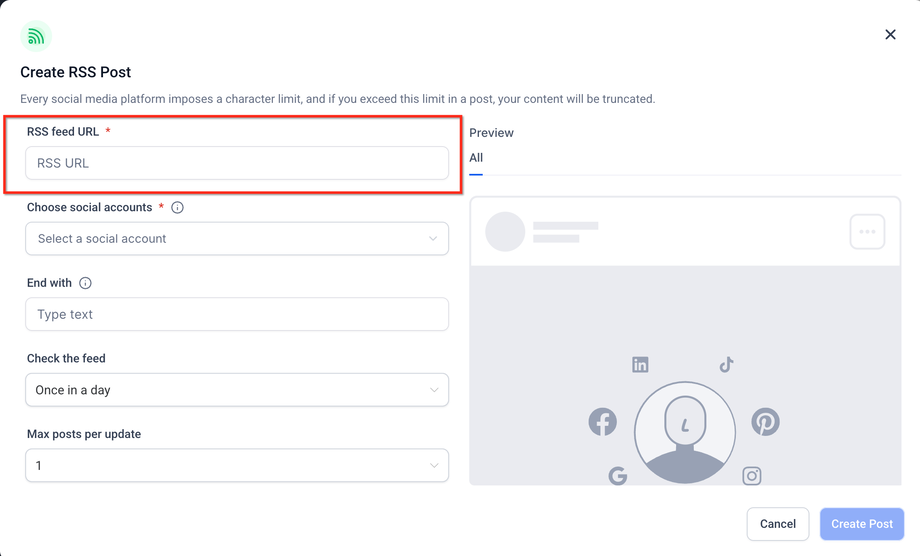
Task: Click the Pinterest icon in preview
Action: [765, 422]
